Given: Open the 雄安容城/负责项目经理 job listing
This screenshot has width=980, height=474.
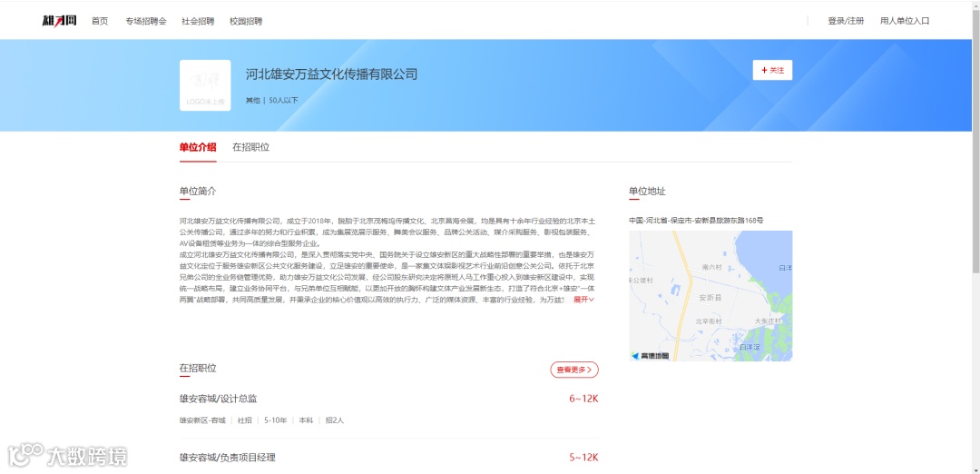Looking at the screenshot, I should point(227,458).
